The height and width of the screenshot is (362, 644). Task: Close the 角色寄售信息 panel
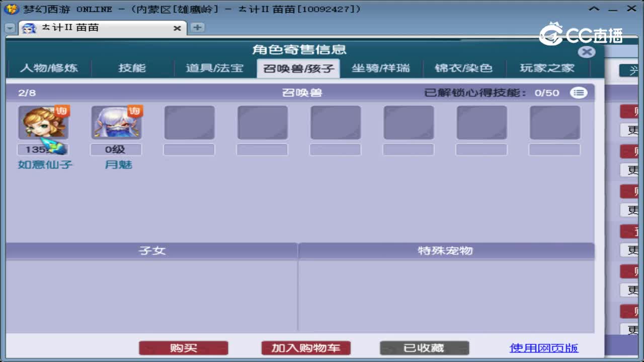[x=586, y=52]
